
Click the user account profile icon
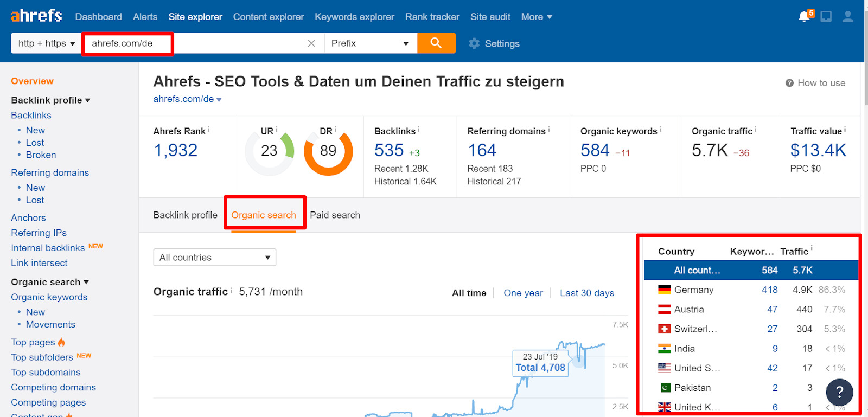(847, 17)
